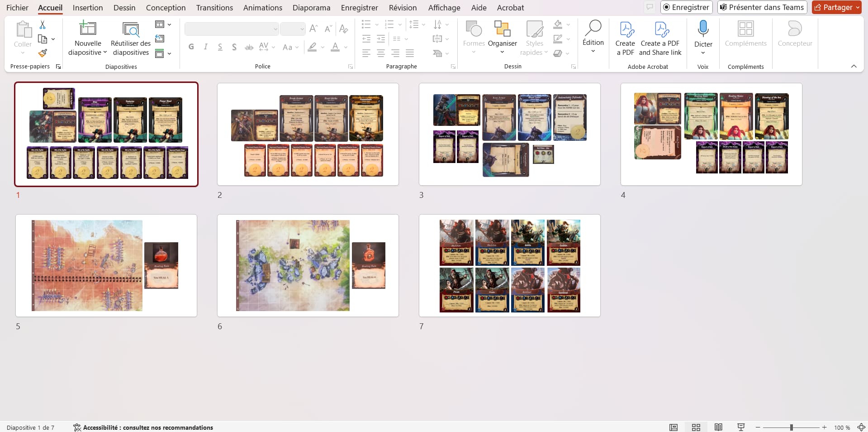Click the reset slide icon

click(x=160, y=39)
